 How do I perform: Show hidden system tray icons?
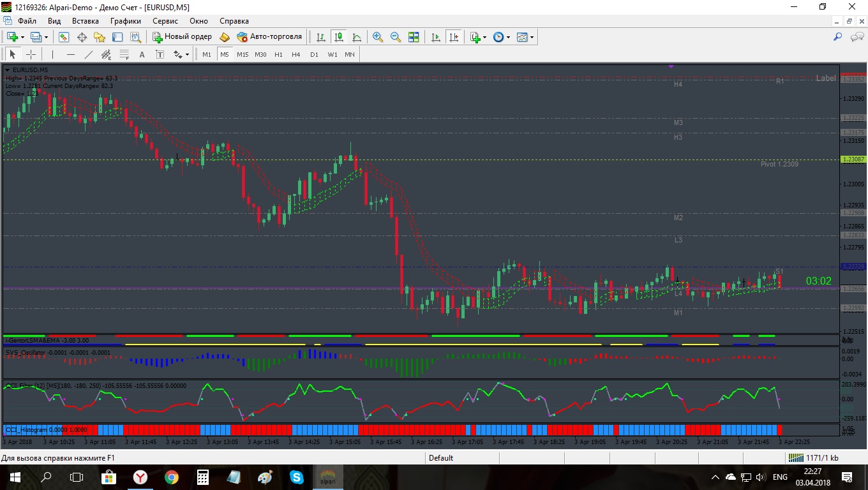coord(715,477)
